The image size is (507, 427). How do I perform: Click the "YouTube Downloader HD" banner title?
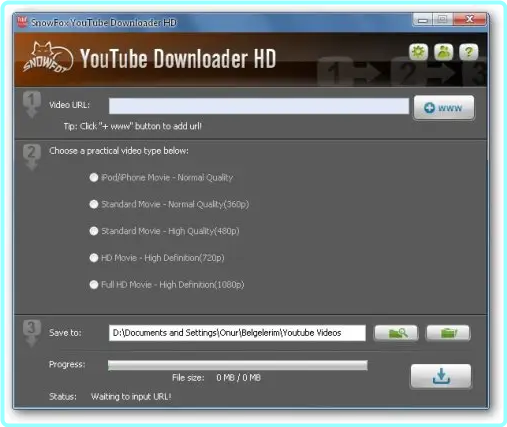click(178, 59)
